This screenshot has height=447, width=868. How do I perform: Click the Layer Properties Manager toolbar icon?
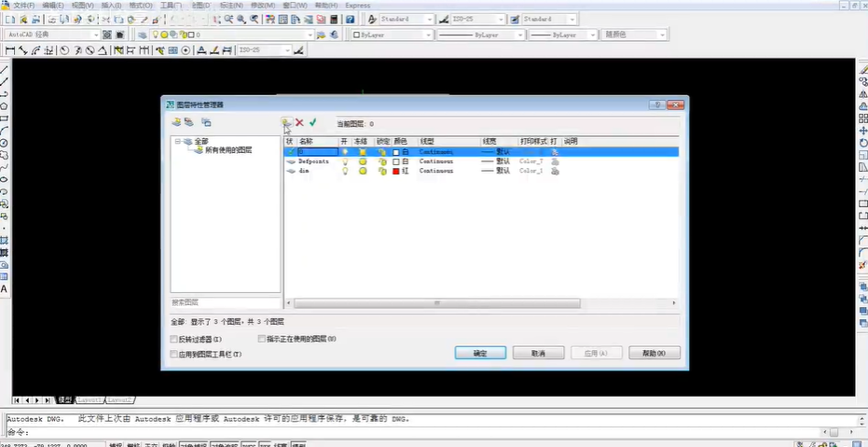pos(143,35)
